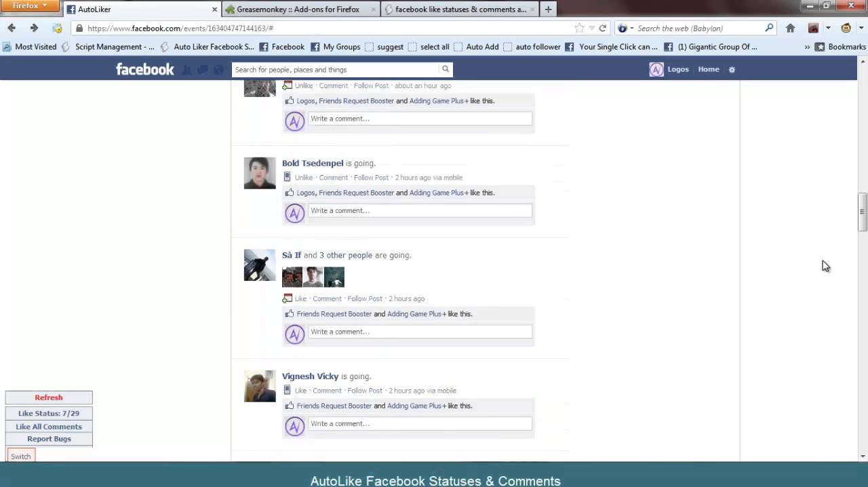Click Like All Comments button
This screenshot has height=487, width=868.
coord(49,427)
